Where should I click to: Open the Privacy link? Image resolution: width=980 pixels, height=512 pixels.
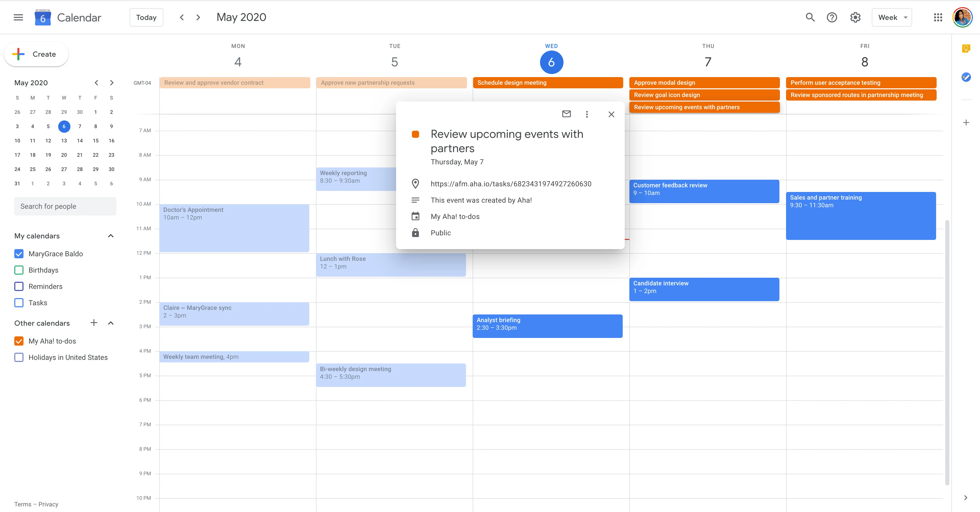tap(48, 504)
